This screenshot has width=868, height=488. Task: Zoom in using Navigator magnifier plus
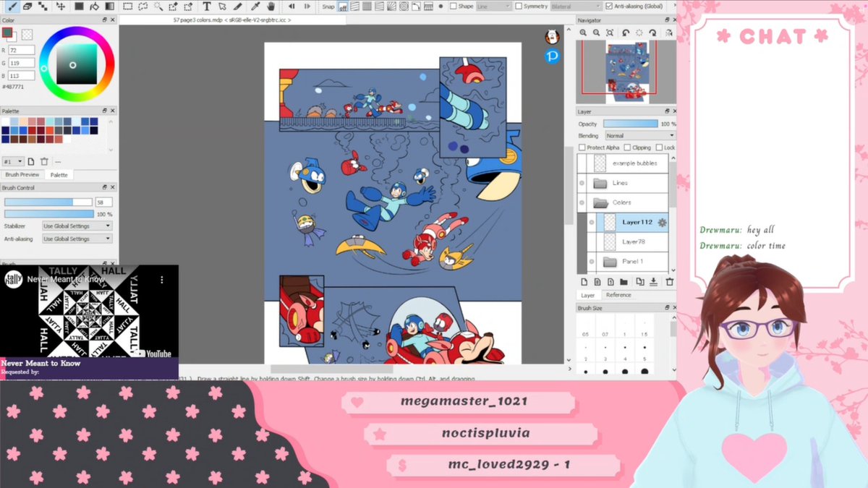(x=583, y=33)
